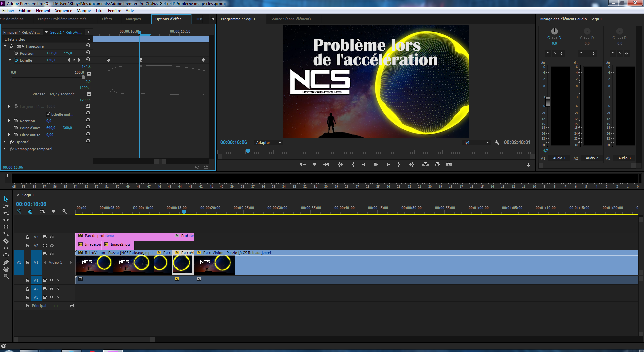Click Export Frame camera icon
Screen dimensions: 644x352
(449, 165)
